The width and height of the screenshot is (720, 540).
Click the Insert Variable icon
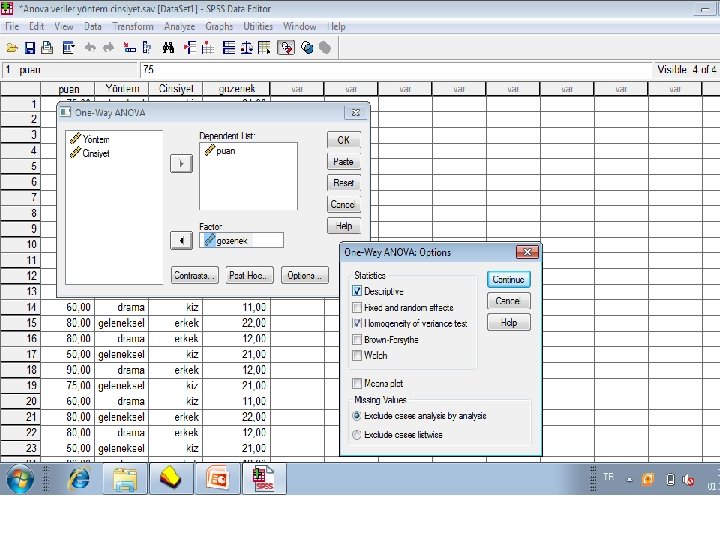[x=208, y=48]
